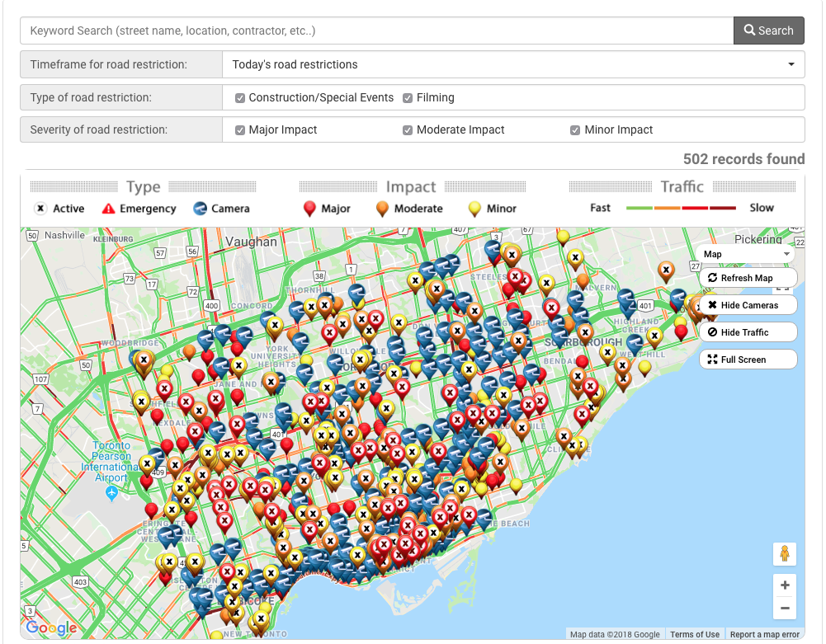Screen dimensions: 826x644
Task: Click the Street View pegman icon
Action: pyautogui.click(x=784, y=554)
